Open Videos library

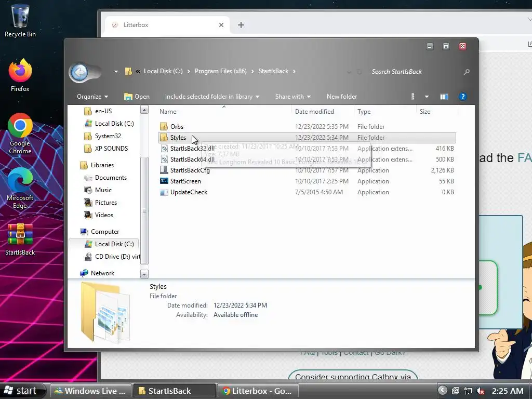(x=99, y=215)
